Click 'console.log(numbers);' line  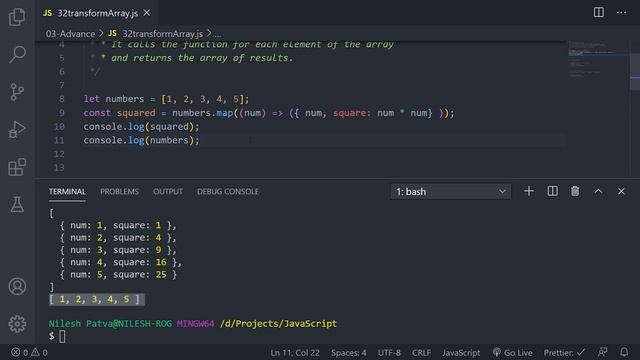[x=141, y=140]
